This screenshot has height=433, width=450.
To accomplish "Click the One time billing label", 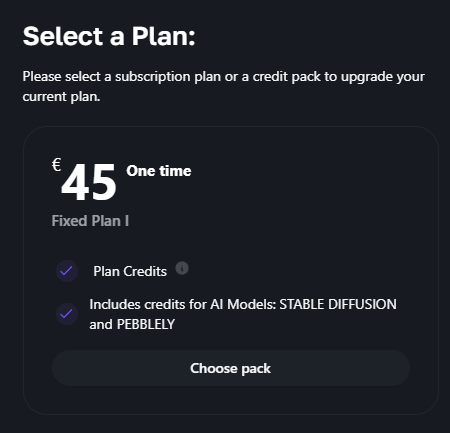I will 159,171.
